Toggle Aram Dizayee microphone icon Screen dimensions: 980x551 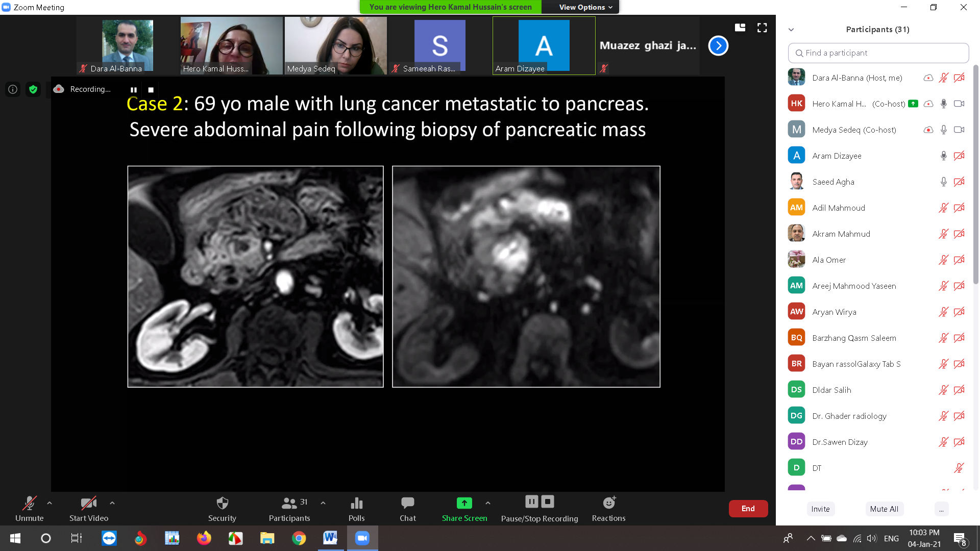[x=944, y=156]
